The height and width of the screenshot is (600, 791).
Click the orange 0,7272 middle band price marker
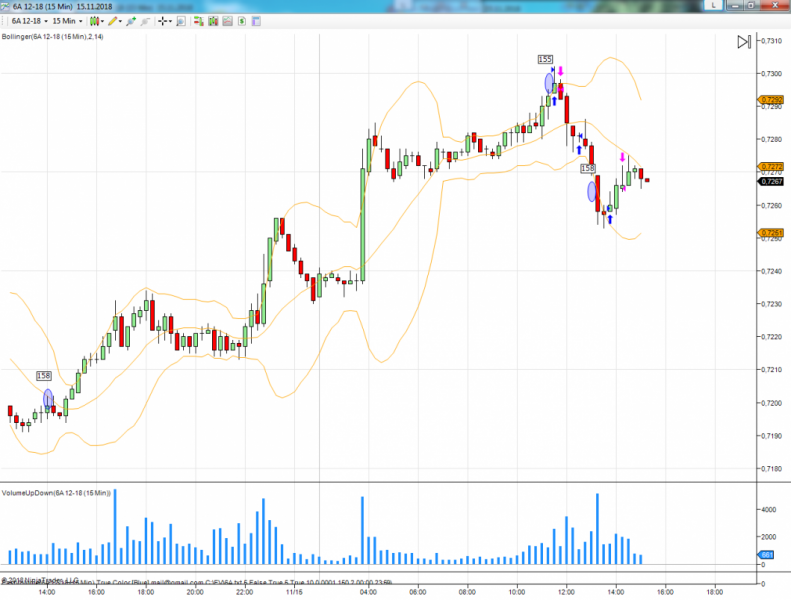pyautogui.click(x=771, y=167)
